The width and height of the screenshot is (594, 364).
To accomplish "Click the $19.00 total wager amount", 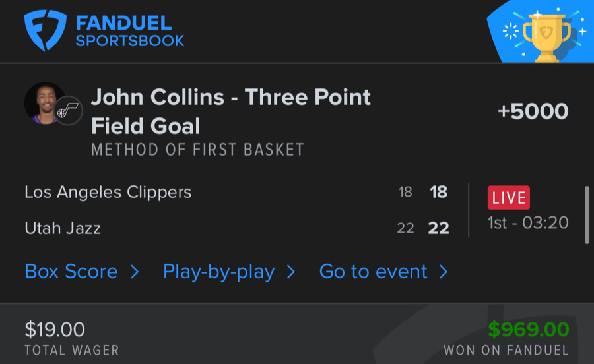I will 55,328.
